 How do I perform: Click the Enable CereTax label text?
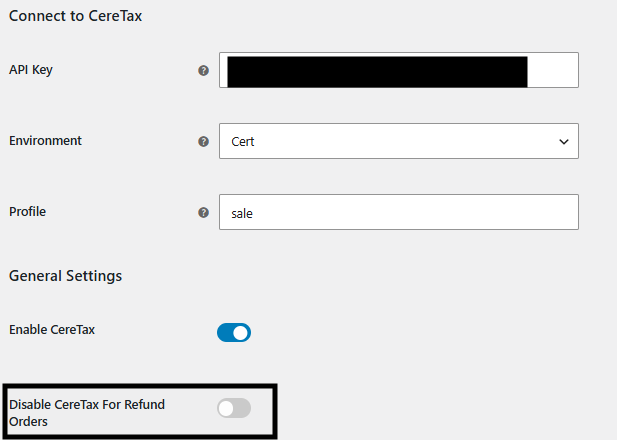point(52,330)
